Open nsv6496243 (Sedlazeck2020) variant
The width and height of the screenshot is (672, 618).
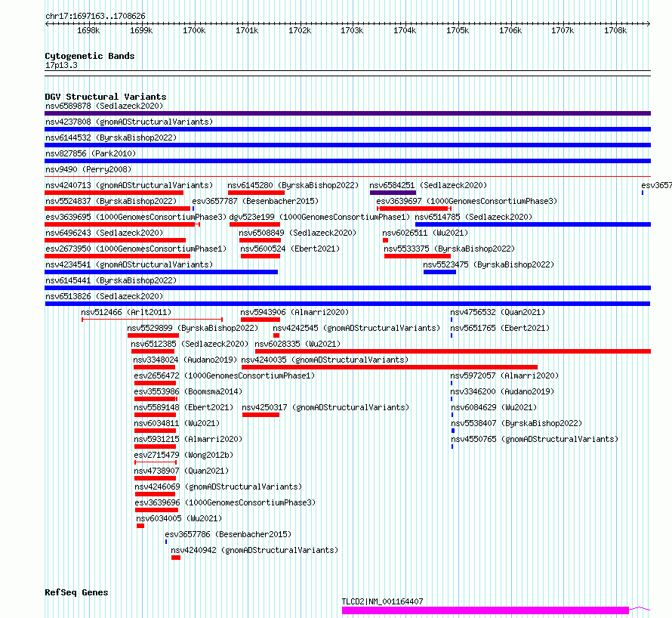[104, 233]
